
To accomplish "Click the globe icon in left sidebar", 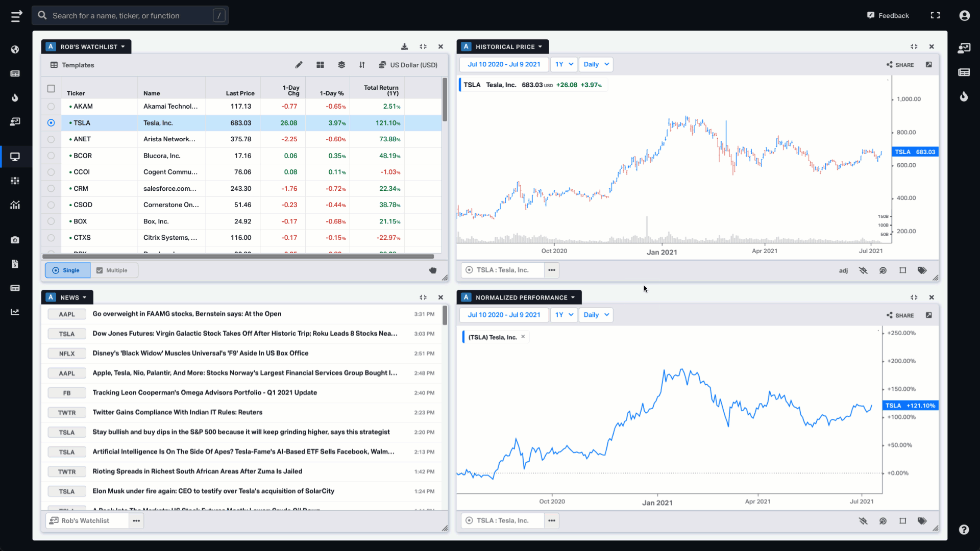I will (x=15, y=49).
